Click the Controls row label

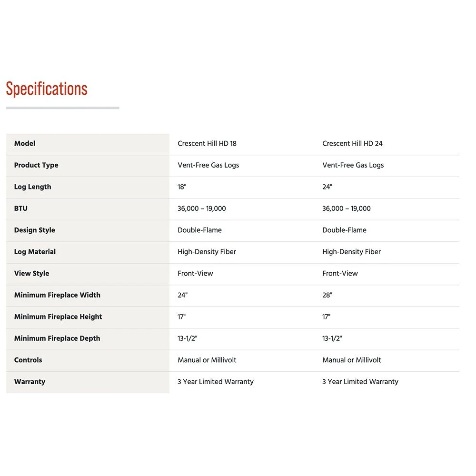pyautogui.click(x=28, y=360)
